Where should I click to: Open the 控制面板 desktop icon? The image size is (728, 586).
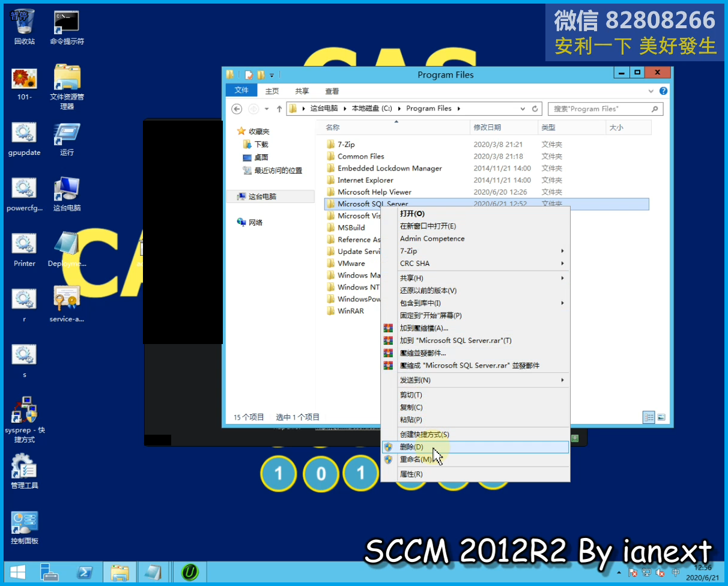tap(25, 528)
